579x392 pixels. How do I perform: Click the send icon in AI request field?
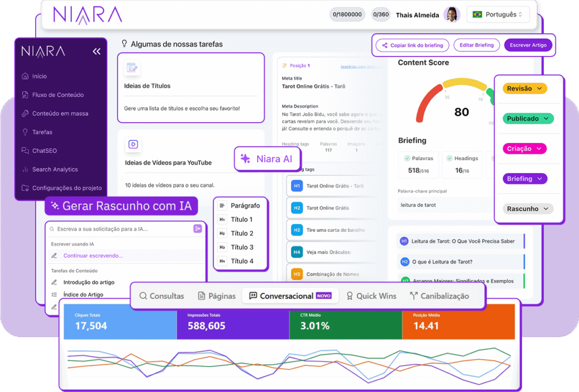click(x=197, y=229)
